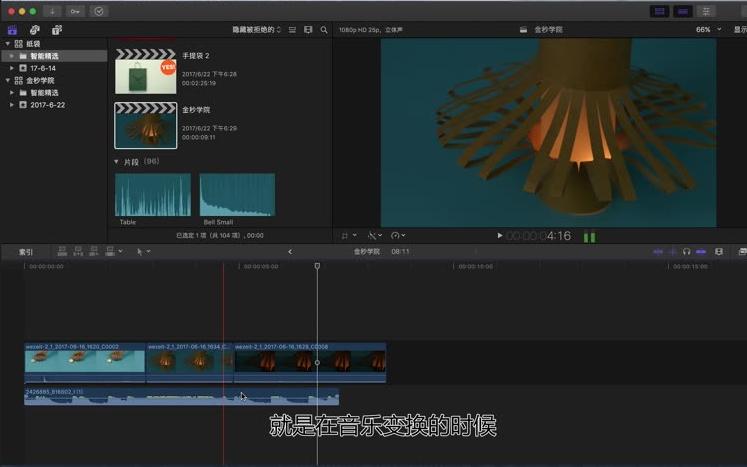
Task: Collapse the 纸袋 library
Action: point(7,43)
